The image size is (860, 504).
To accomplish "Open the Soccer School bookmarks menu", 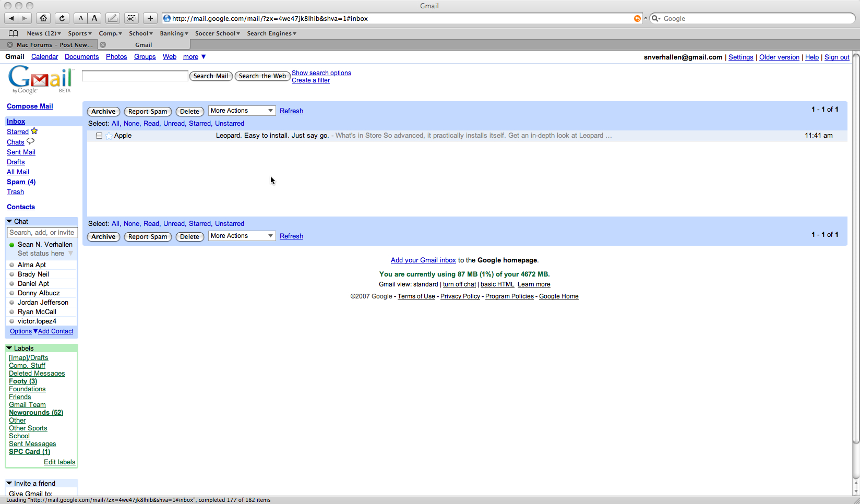I will click(218, 33).
